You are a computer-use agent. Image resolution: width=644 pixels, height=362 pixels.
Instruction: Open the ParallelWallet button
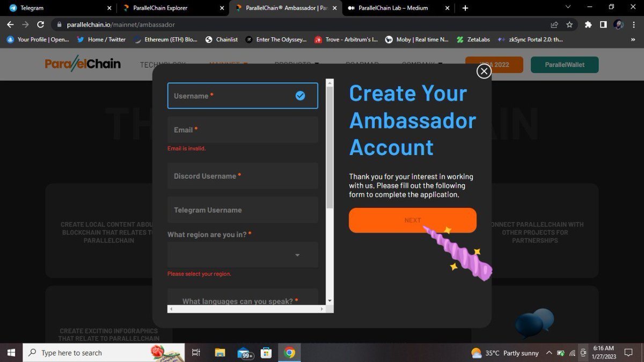(x=565, y=64)
